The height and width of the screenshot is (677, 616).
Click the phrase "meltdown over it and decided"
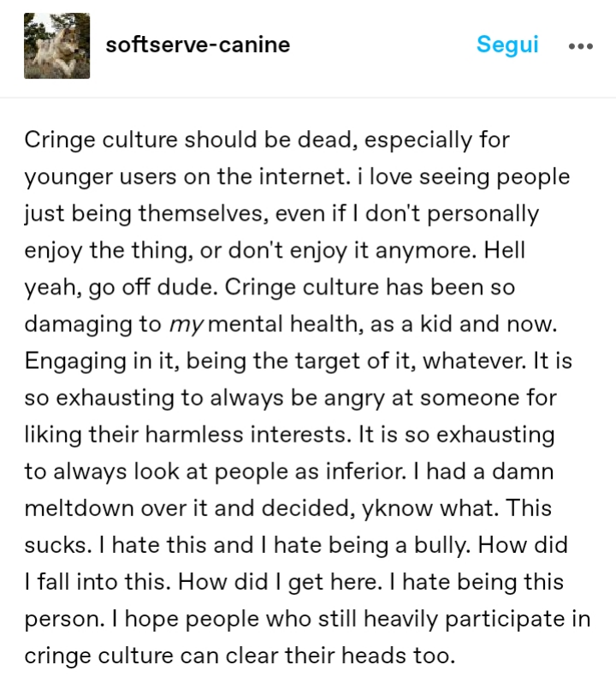pos(189,508)
